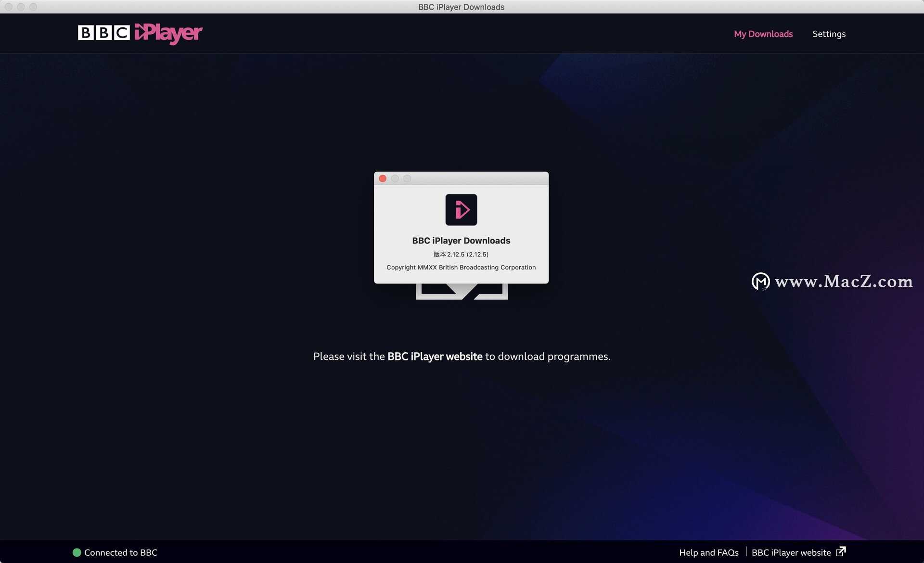The image size is (924, 563).
Task: Close the About BBC iPlayer Downloads dialog
Action: tap(383, 179)
